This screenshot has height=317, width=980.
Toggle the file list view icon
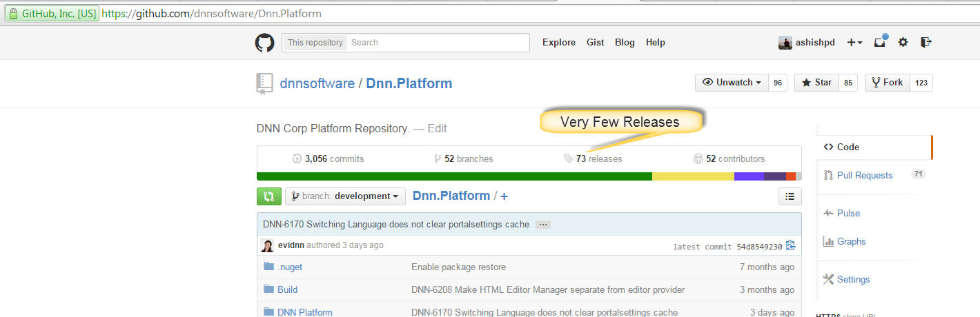click(x=790, y=196)
